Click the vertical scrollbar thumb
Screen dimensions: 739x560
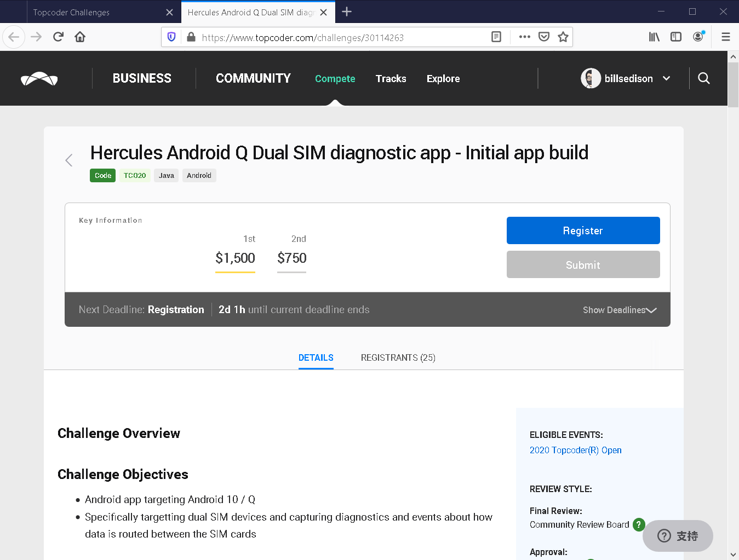click(x=733, y=84)
